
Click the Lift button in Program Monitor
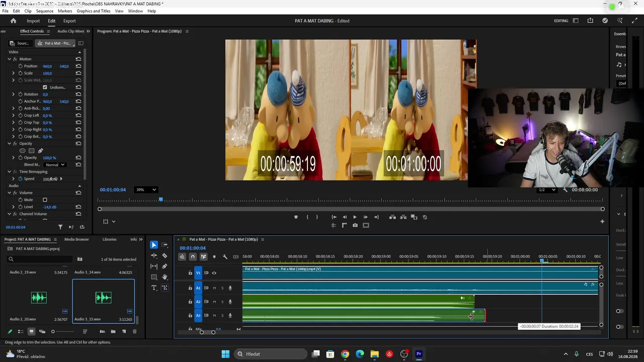pyautogui.click(x=392, y=217)
